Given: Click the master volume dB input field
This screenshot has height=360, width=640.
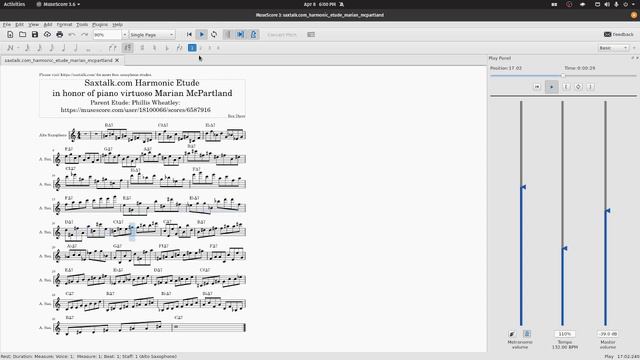Looking at the screenshot, I should click(x=608, y=334).
